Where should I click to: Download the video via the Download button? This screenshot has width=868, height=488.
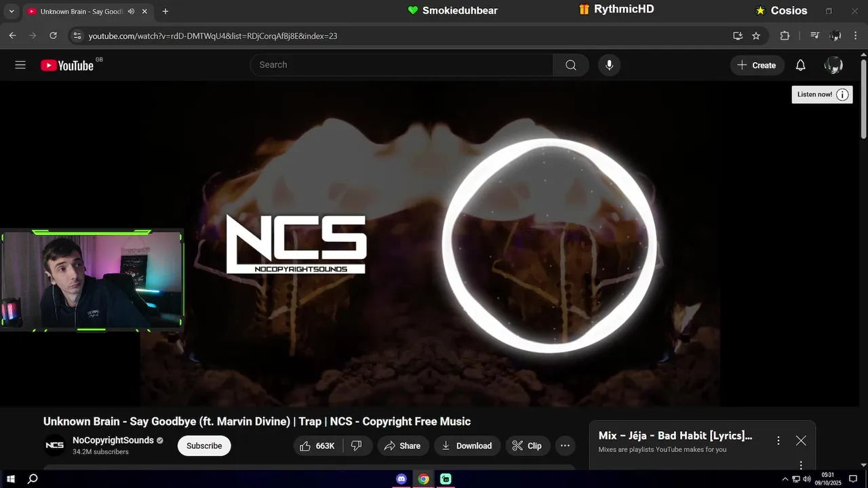(x=467, y=445)
